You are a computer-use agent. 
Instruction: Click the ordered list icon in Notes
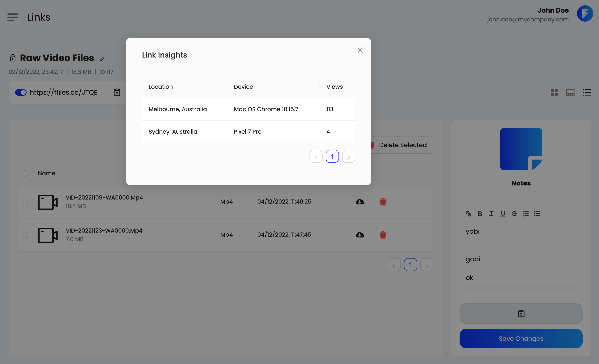526,213
